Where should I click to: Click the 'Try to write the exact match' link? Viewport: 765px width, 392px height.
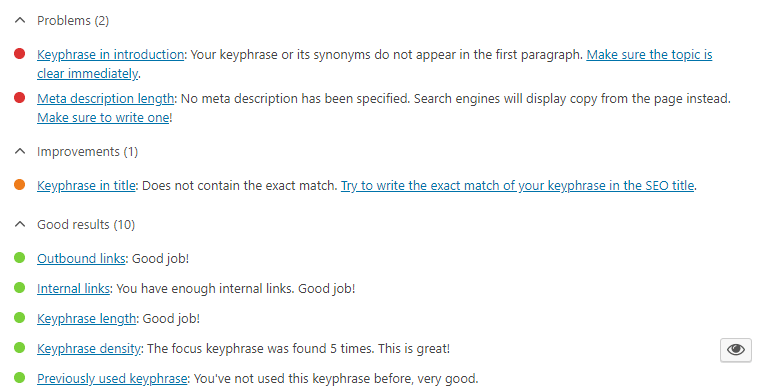click(x=517, y=186)
